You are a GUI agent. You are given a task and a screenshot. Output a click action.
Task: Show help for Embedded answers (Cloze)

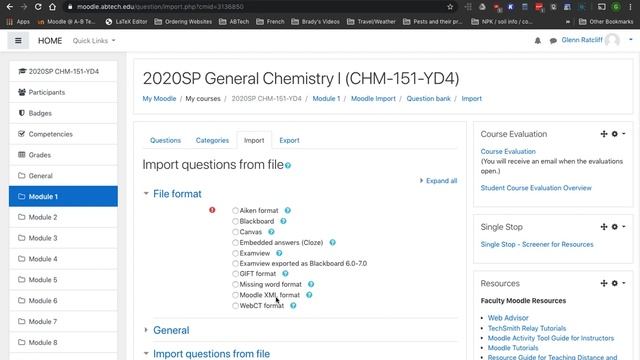tap(333, 242)
